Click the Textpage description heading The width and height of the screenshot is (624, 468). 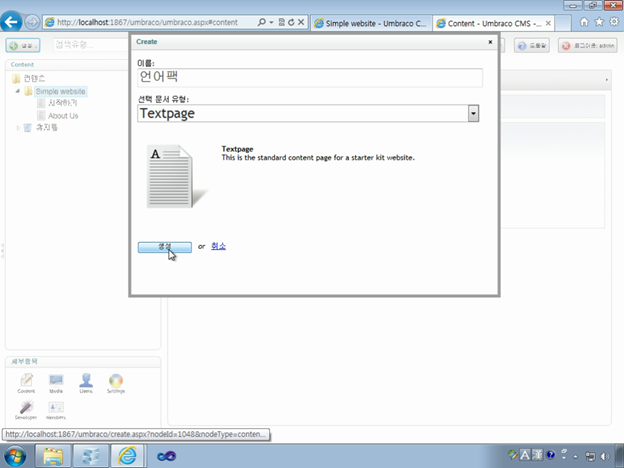click(237, 149)
